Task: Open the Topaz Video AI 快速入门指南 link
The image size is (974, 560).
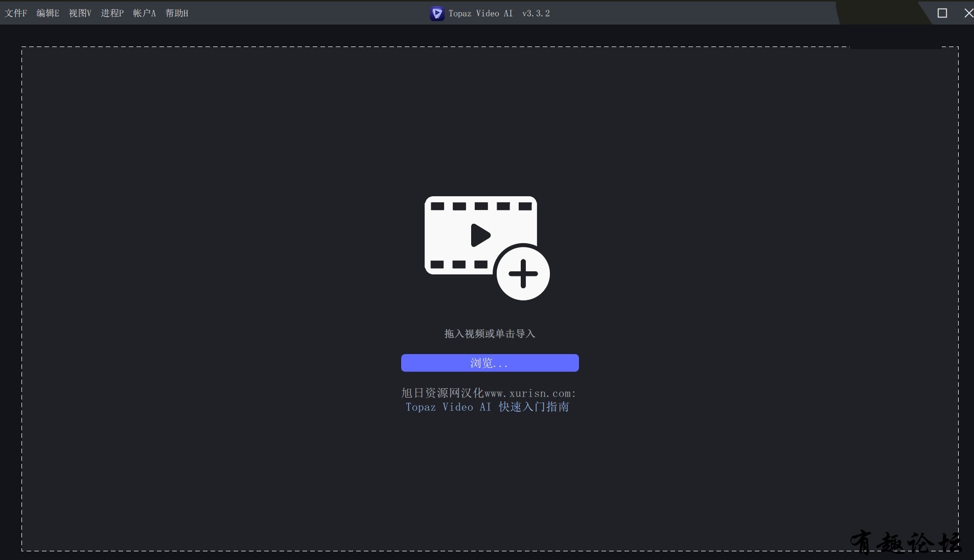Action: click(x=487, y=407)
